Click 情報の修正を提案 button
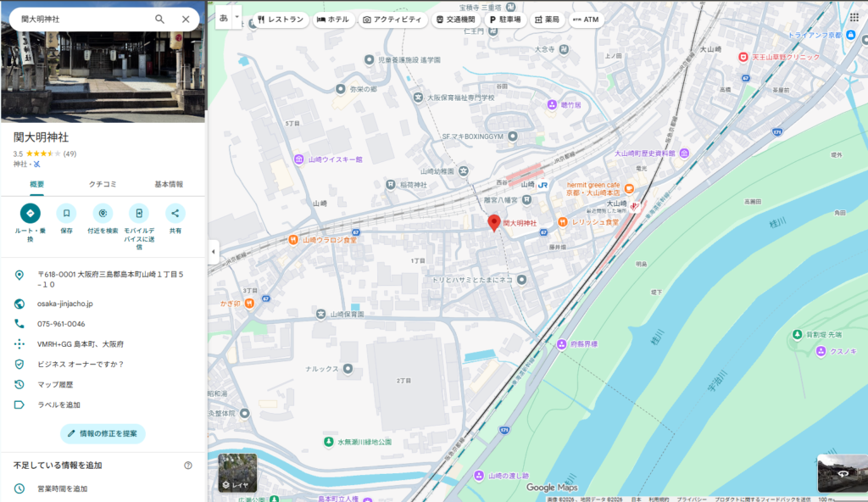Viewport: 868px width, 502px height. [x=103, y=433]
